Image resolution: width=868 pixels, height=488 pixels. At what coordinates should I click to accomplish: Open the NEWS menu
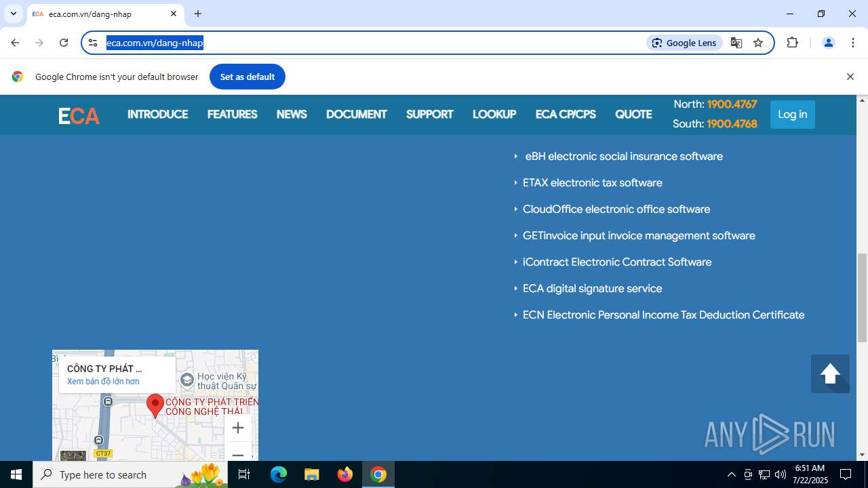[x=292, y=115]
